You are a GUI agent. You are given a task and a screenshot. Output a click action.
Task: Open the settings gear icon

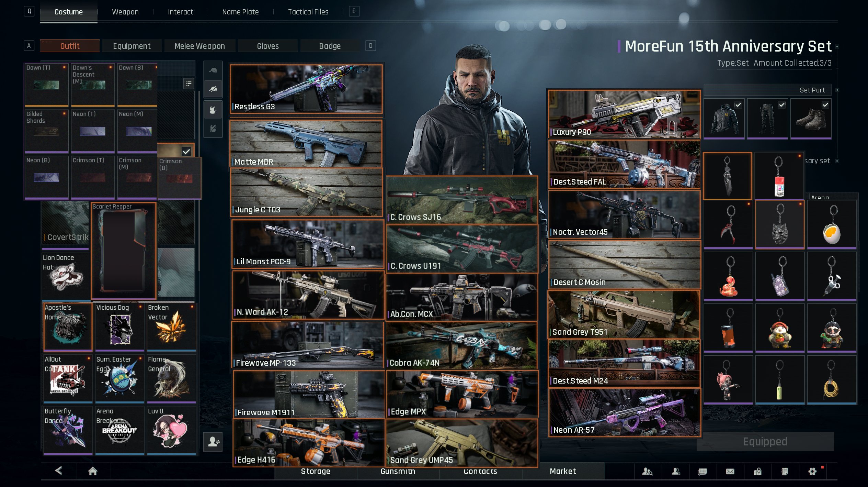pos(812,472)
